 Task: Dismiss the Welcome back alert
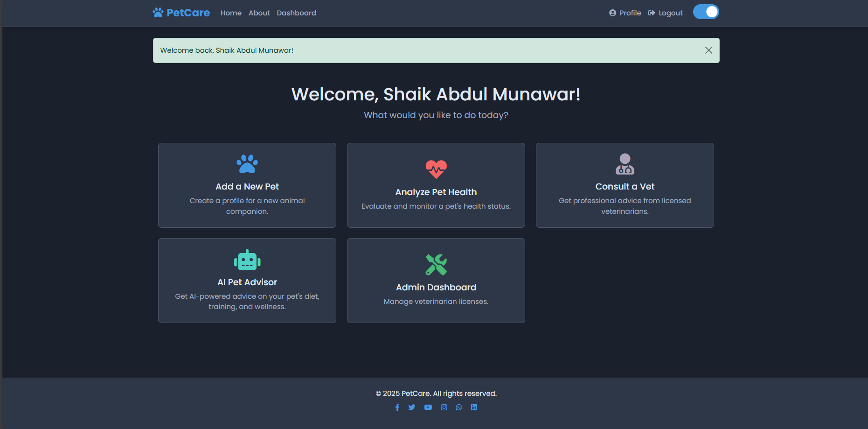pyautogui.click(x=708, y=50)
